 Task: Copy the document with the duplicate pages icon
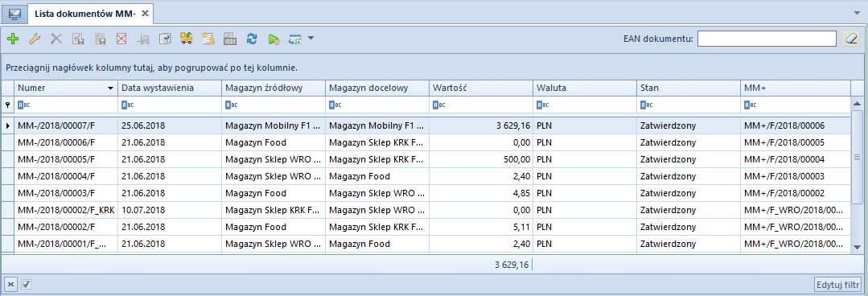[165, 39]
